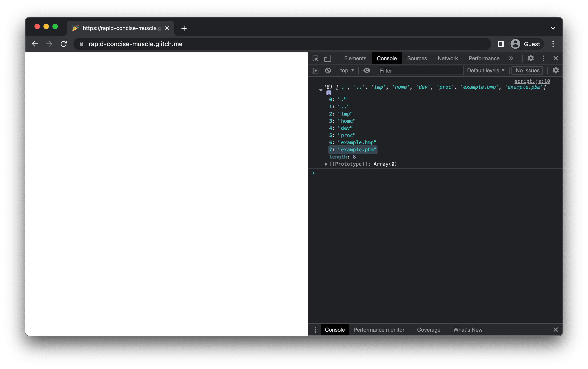Click the Elements panel tab
Screen dimensions: 588x369
(x=355, y=58)
